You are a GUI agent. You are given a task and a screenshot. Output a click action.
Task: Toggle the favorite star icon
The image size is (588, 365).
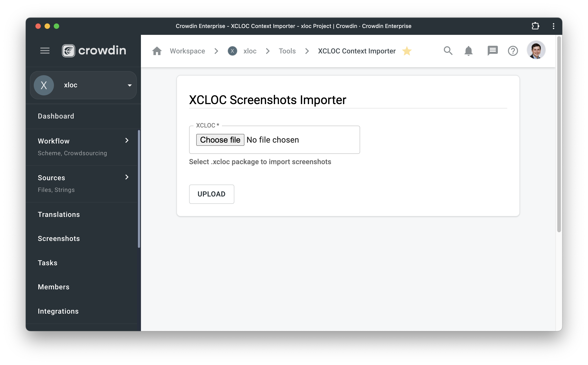point(407,51)
